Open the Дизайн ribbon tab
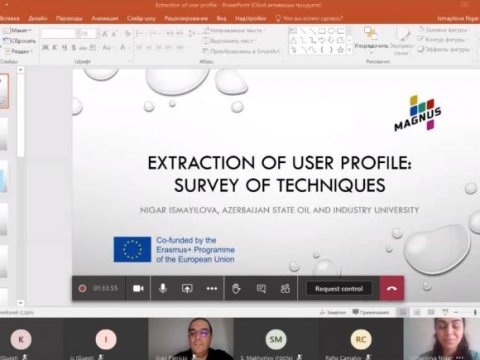The height and width of the screenshot is (360, 480). (37, 18)
